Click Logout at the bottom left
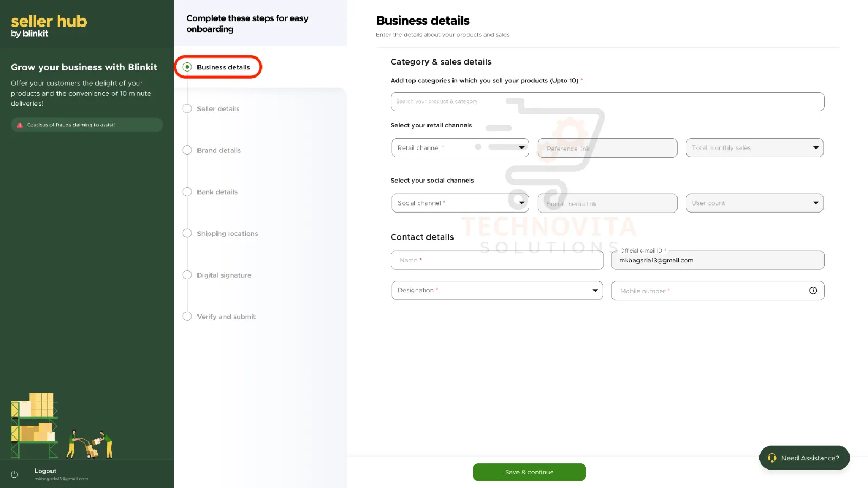The image size is (868, 488). [x=44, y=471]
